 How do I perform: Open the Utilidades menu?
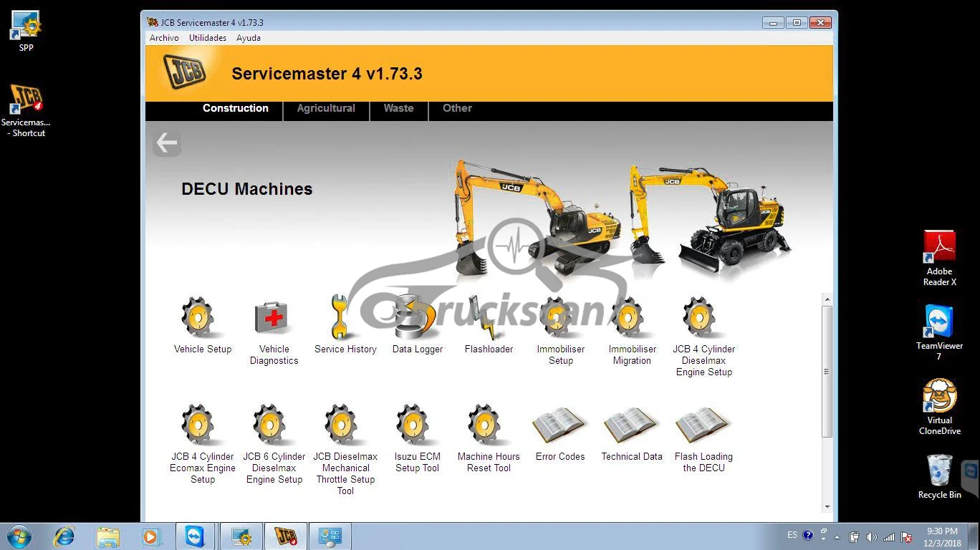coord(207,38)
